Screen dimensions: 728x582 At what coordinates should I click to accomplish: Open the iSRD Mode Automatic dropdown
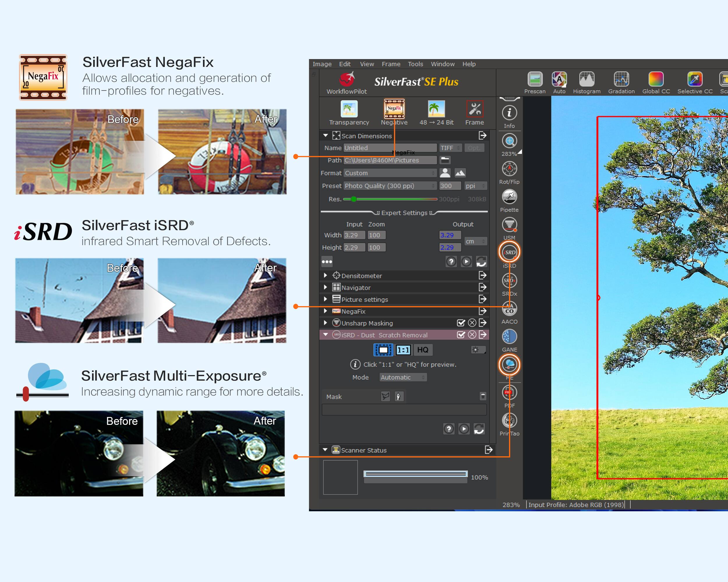(403, 377)
